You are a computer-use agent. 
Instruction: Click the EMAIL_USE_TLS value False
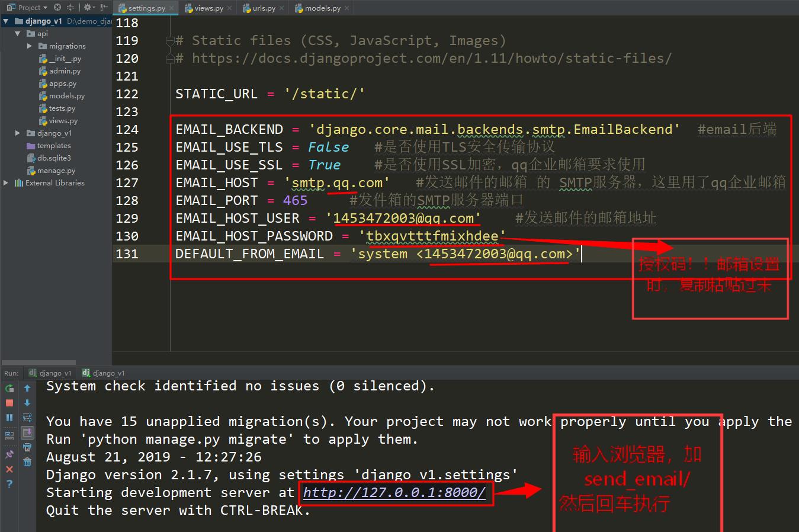pos(328,148)
